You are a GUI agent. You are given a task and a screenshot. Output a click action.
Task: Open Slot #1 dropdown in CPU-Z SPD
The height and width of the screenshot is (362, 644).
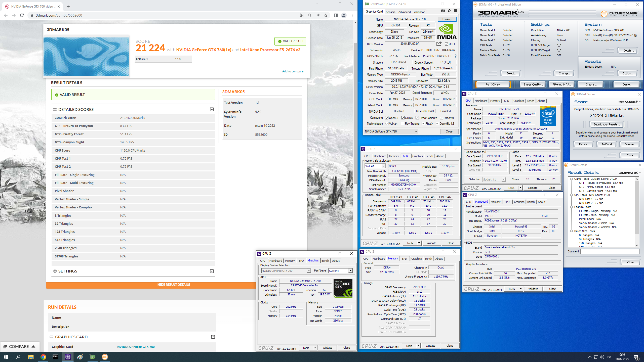click(x=375, y=166)
